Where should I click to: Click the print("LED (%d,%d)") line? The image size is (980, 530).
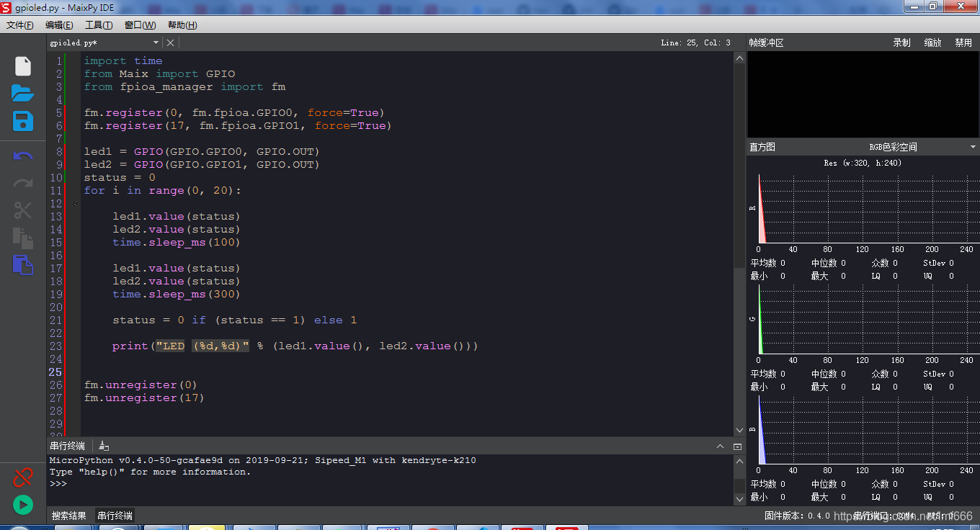pyautogui.click(x=295, y=346)
